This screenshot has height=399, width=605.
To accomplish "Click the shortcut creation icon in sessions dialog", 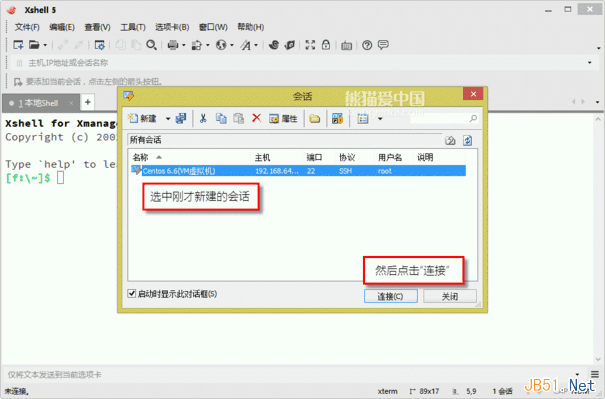I will click(337, 118).
